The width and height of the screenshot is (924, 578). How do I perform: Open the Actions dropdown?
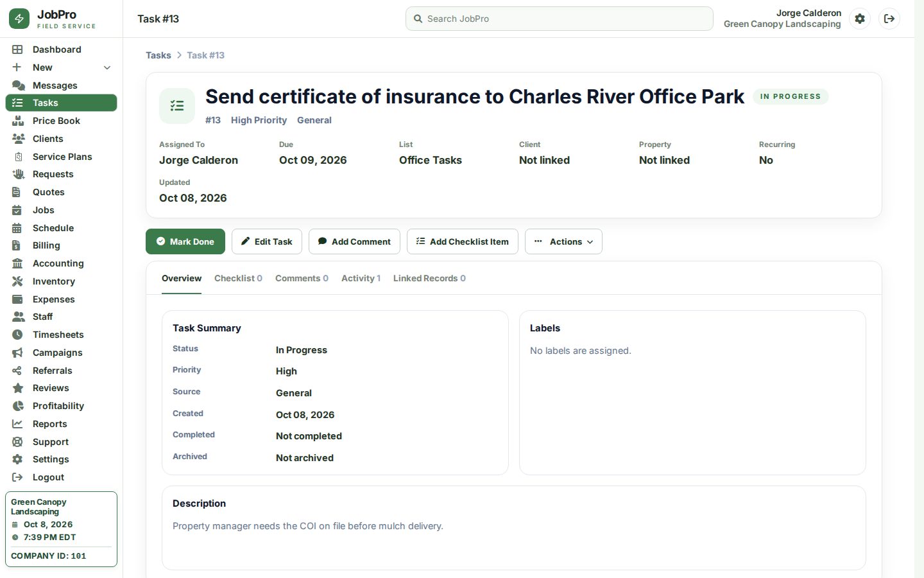(563, 241)
